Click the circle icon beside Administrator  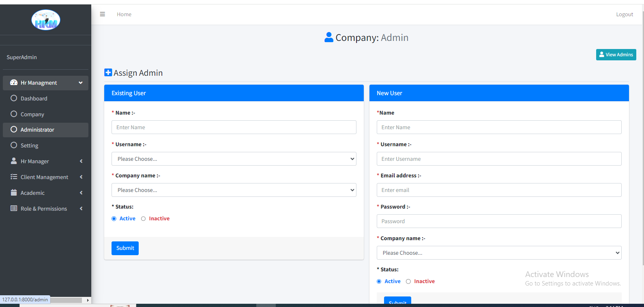click(14, 130)
